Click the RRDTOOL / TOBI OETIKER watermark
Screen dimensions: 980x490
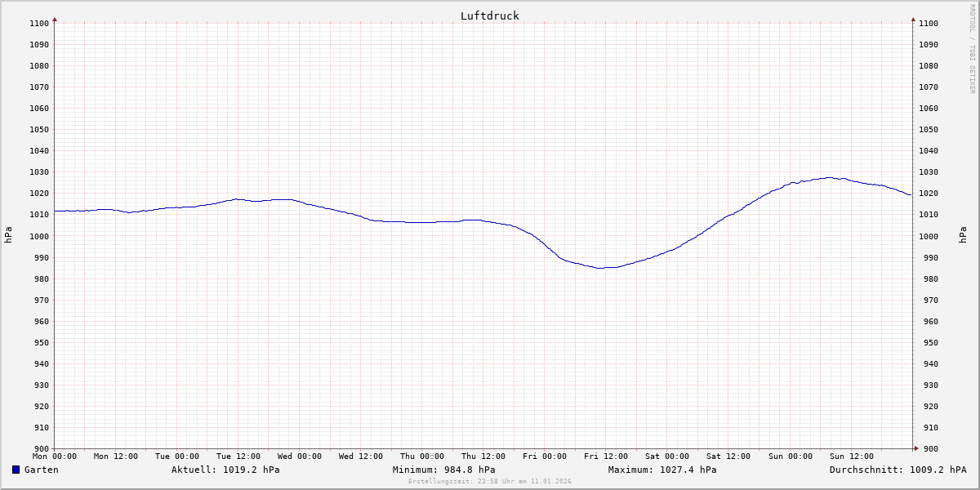(x=972, y=48)
